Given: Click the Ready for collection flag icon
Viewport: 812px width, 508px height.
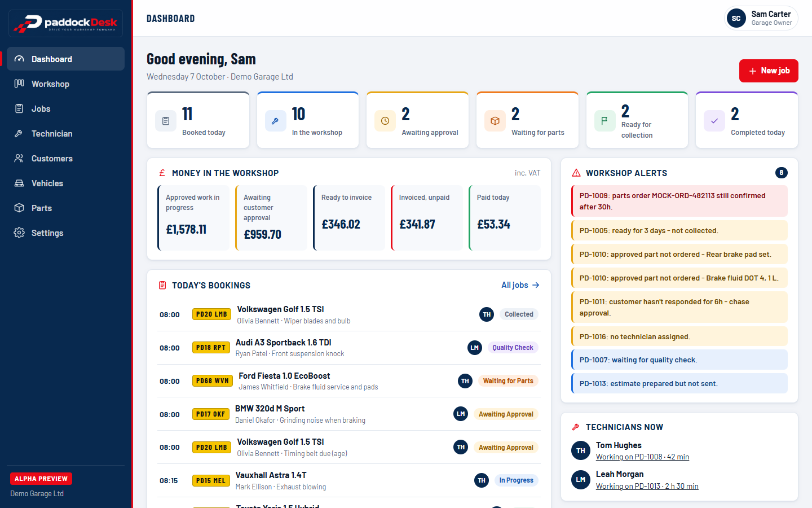Looking at the screenshot, I should pyautogui.click(x=604, y=121).
